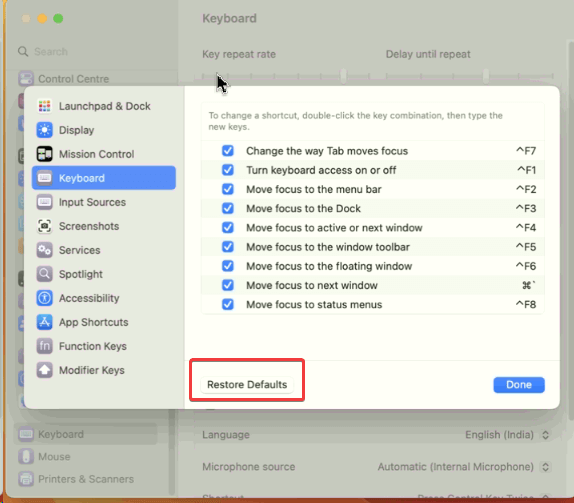Click the Keyboard icon in shortcuts list

45,178
